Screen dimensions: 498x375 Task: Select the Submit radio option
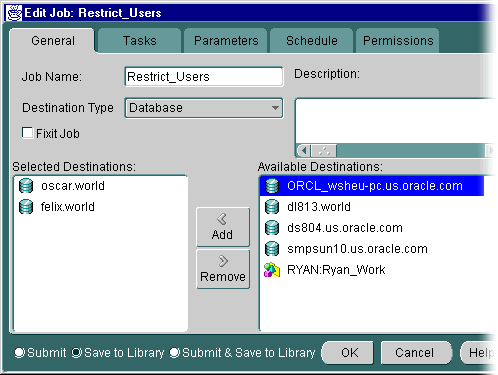point(19,352)
